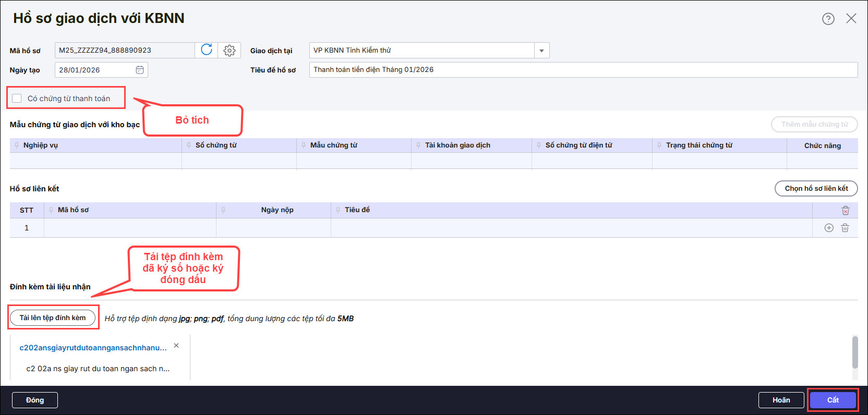The height and width of the screenshot is (415, 868).
Task: Click the attachments list vertical scrollbar
Action: (x=854, y=352)
